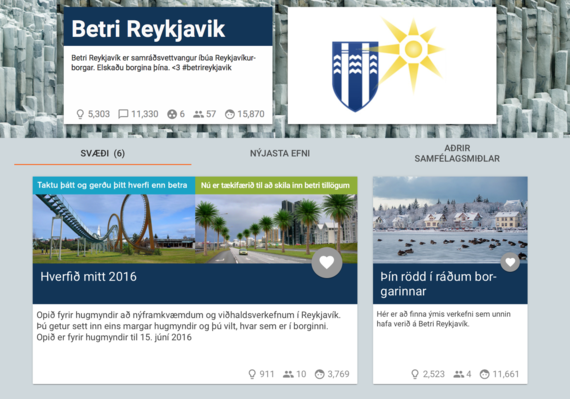Click the speech bubble icon beside 11,330
570x399 pixels.
(123, 114)
